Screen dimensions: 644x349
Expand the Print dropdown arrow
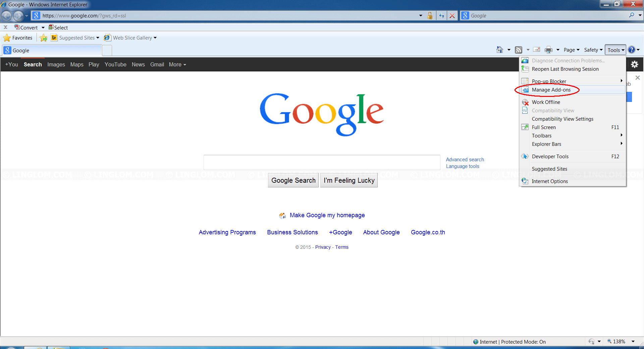click(558, 50)
